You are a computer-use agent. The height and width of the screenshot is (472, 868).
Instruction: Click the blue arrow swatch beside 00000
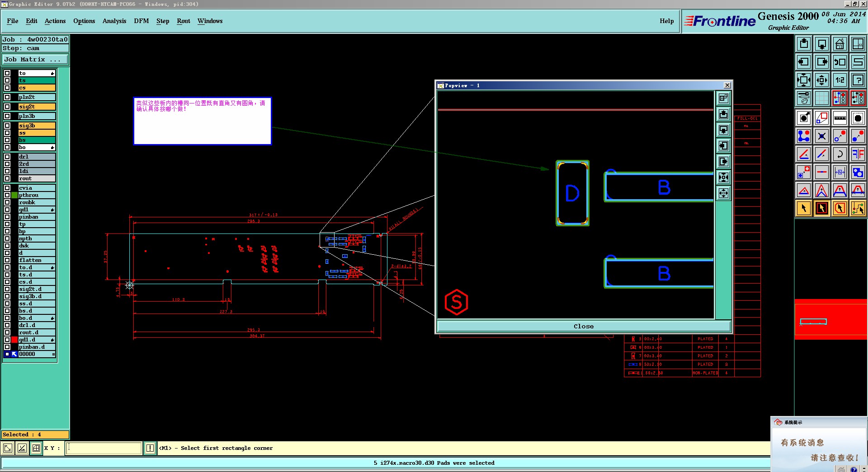coord(14,354)
